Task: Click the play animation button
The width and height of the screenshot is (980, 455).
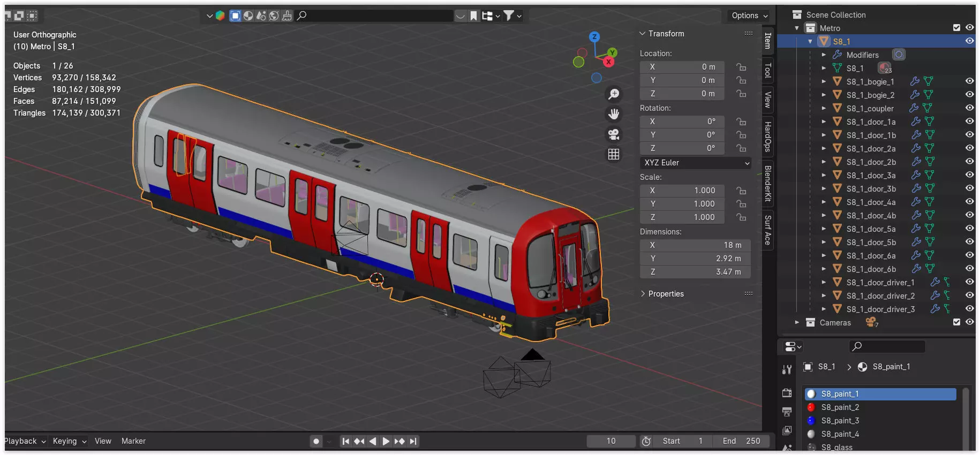Action: tap(386, 442)
